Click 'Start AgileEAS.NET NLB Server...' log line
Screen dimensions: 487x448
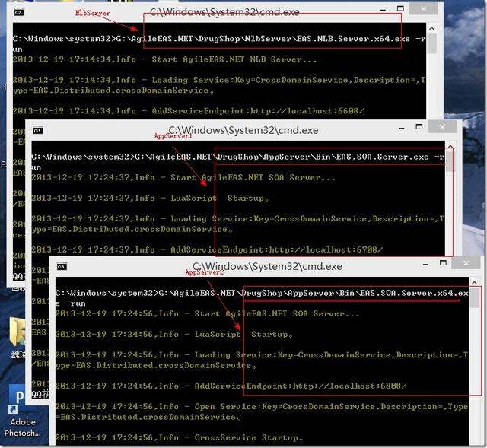(x=164, y=59)
